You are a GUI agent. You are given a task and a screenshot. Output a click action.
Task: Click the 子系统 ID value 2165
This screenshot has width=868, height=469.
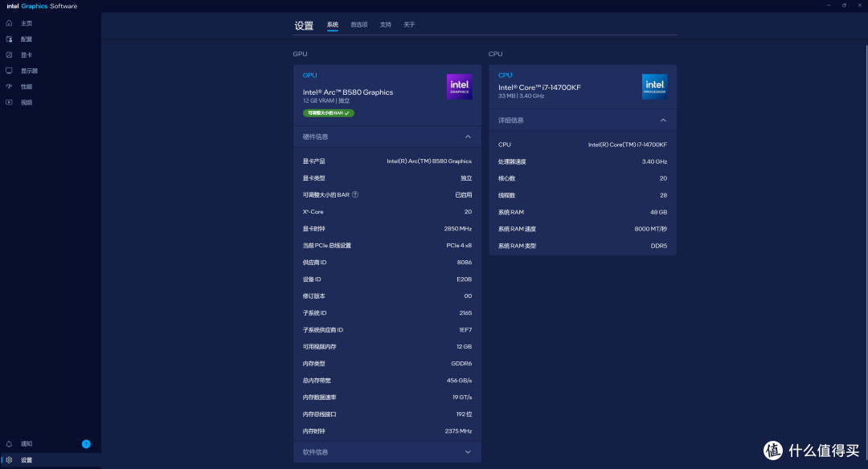(465, 313)
